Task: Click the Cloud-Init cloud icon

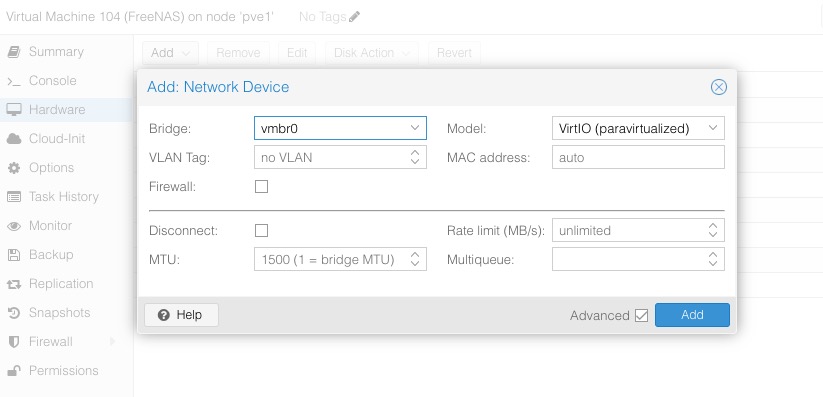Action: pos(14,139)
